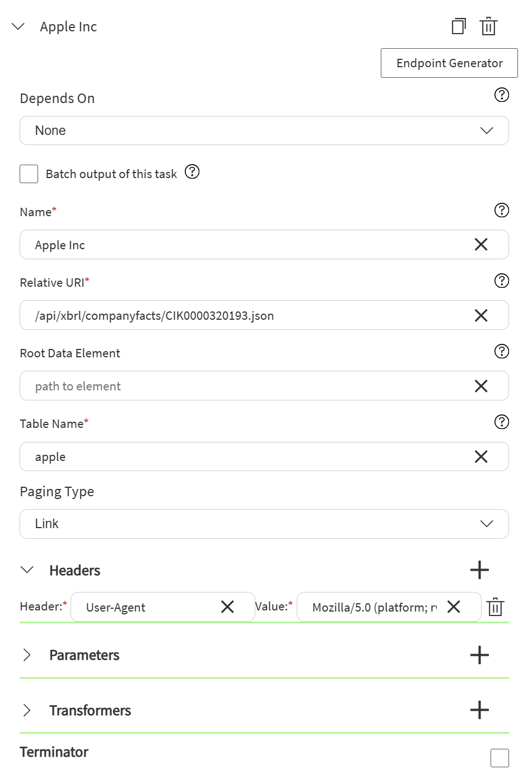The width and height of the screenshot is (532, 774).
Task: Open the Endpoint Generator
Action: (449, 63)
